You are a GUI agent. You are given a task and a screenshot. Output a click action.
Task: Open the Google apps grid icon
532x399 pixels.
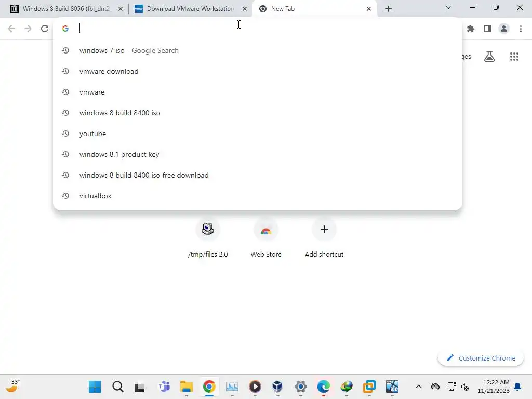point(514,57)
